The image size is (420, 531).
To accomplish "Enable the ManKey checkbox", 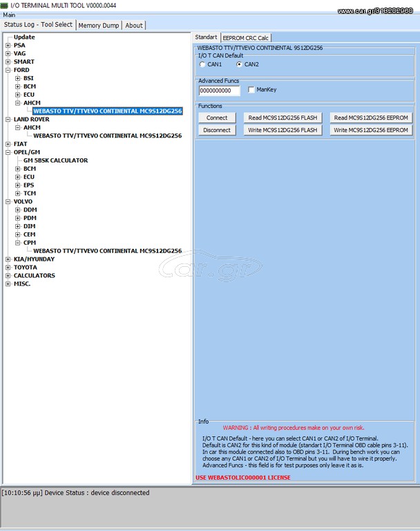I will pyautogui.click(x=251, y=90).
